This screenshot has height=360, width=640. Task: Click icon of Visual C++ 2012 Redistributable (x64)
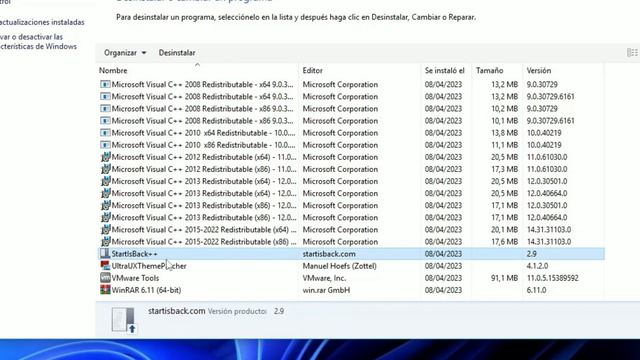[105, 157]
